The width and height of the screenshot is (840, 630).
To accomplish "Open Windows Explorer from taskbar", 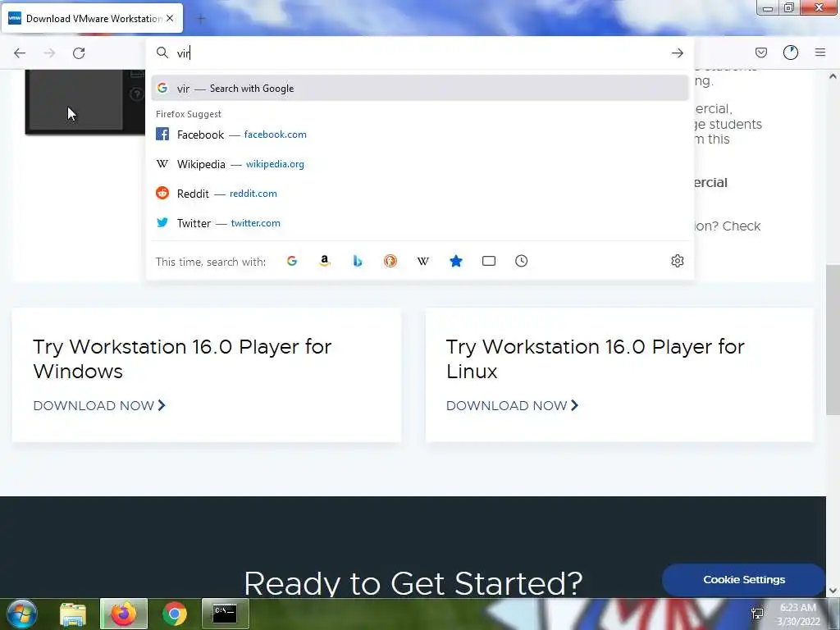I will coord(73,614).
